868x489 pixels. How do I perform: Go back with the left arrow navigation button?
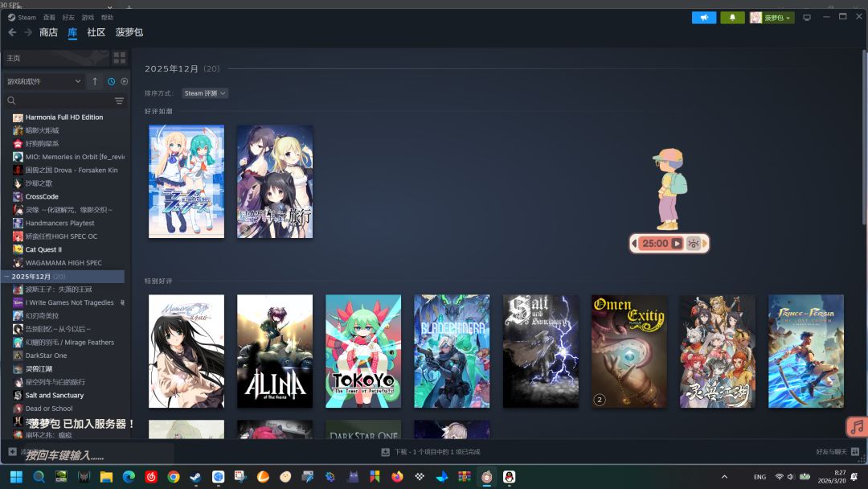pos(12,33)
